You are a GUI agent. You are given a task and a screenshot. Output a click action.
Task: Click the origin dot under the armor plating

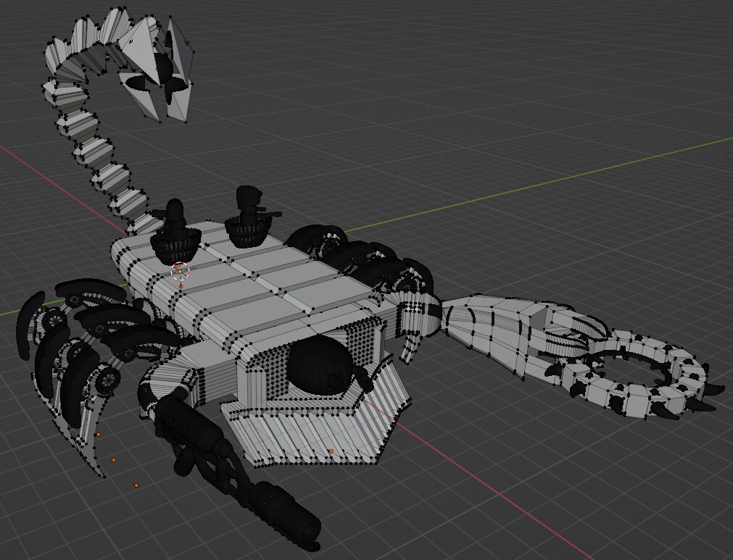pos(333,450)
